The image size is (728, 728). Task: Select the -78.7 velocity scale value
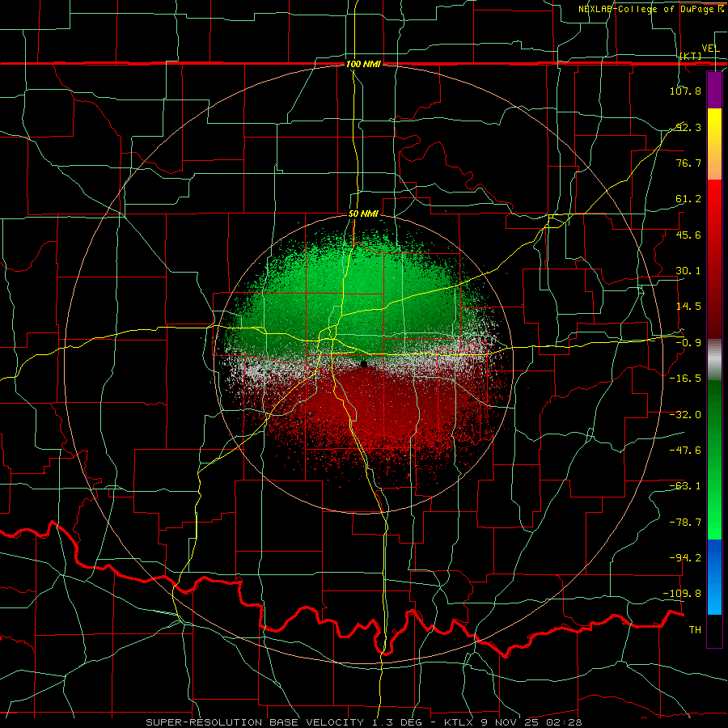click(685, 523)
